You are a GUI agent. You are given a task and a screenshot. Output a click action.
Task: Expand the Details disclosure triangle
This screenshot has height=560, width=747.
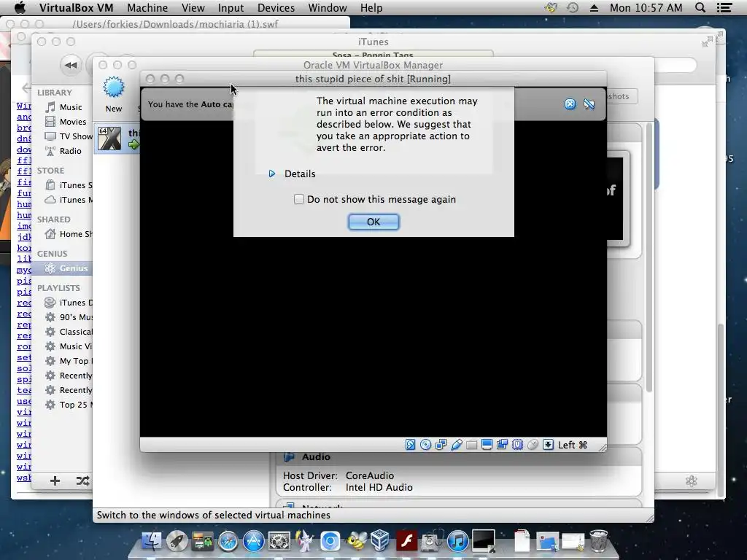coord(271,174)
